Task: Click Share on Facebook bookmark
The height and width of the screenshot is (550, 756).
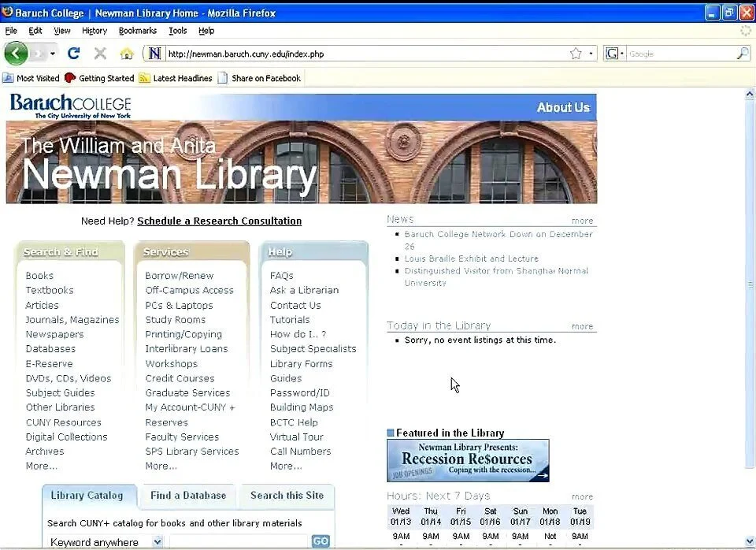Action: [x=265, y=78]
